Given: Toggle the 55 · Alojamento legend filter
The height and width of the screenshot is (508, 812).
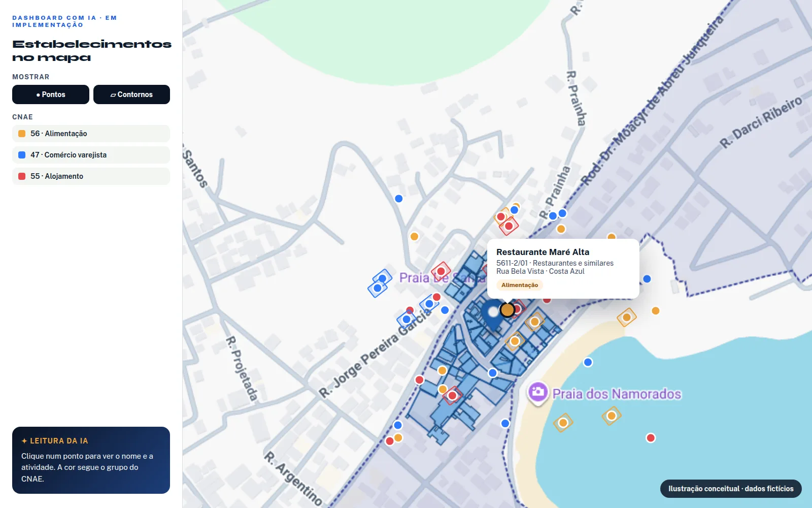Looking at the screenshot, I should 91,176.
